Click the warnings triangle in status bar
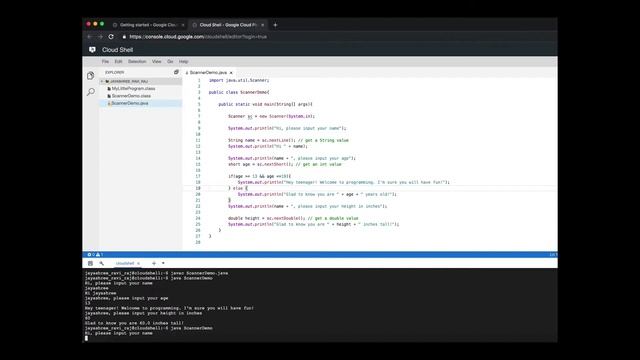Image resolution: width=640 pixels, height=360 pixels. point(98,255)
